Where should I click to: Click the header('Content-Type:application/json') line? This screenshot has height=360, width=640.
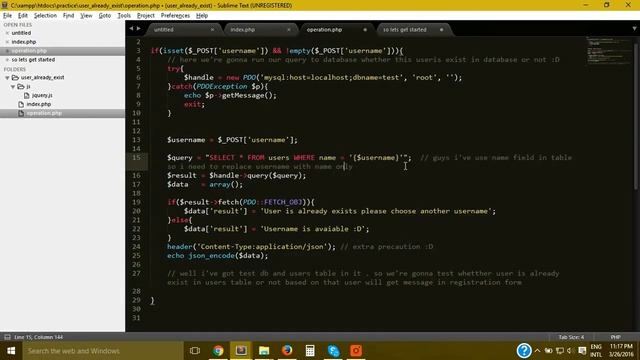(x=251, y=247)
